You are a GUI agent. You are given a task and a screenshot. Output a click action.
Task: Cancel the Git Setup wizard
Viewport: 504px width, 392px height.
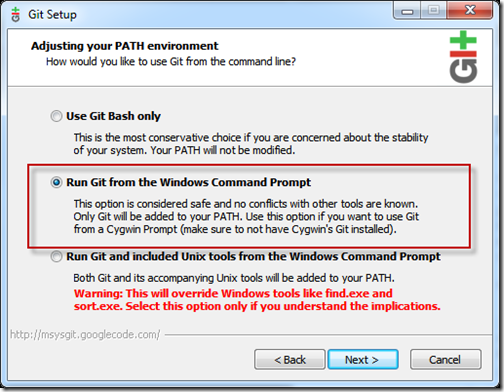click(445, 360)
